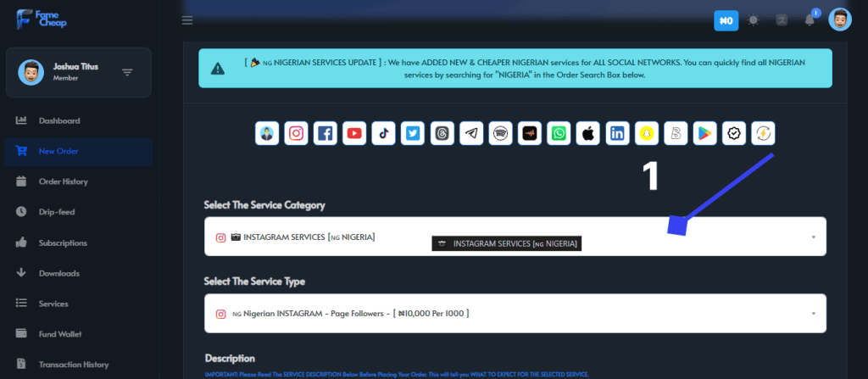
Task: Select the Facebook platform icon
Action: (x=325, y=133)
